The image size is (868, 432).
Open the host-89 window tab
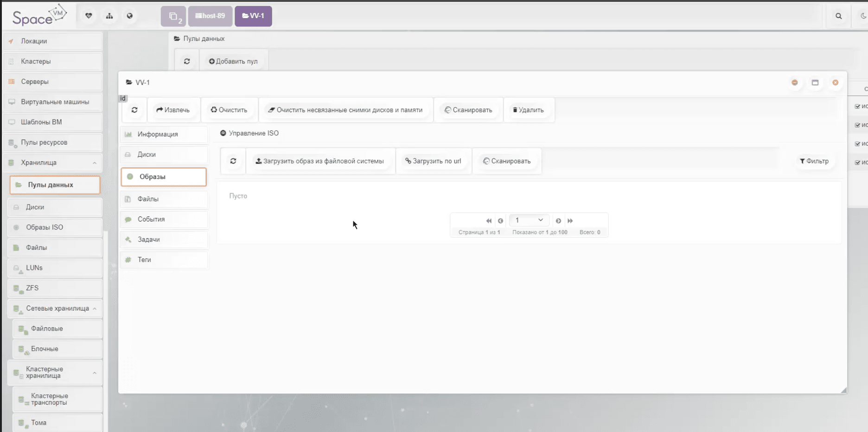[210, 16]
